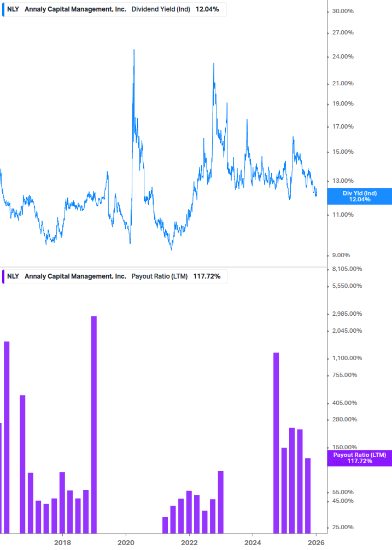Click the 2022 label on the time axis
Image resolution: width=392 pixels, height=550 pixels.
(189, 542)
